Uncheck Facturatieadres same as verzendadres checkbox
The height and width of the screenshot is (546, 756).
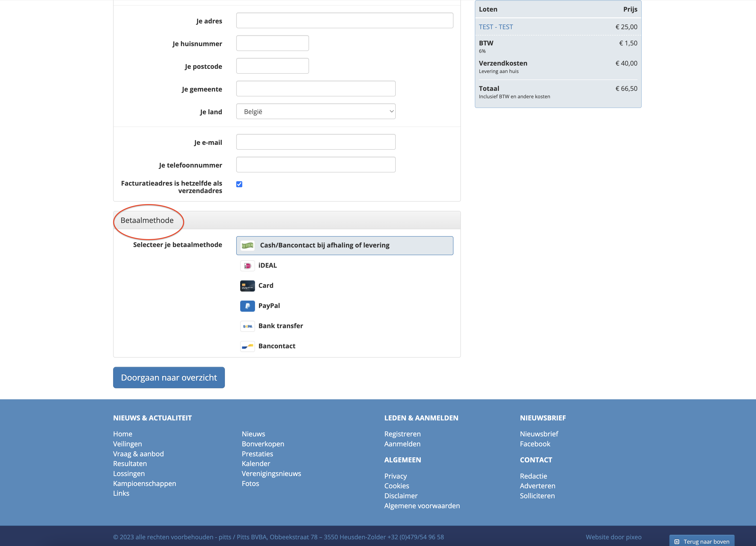(x=239, y=184)
